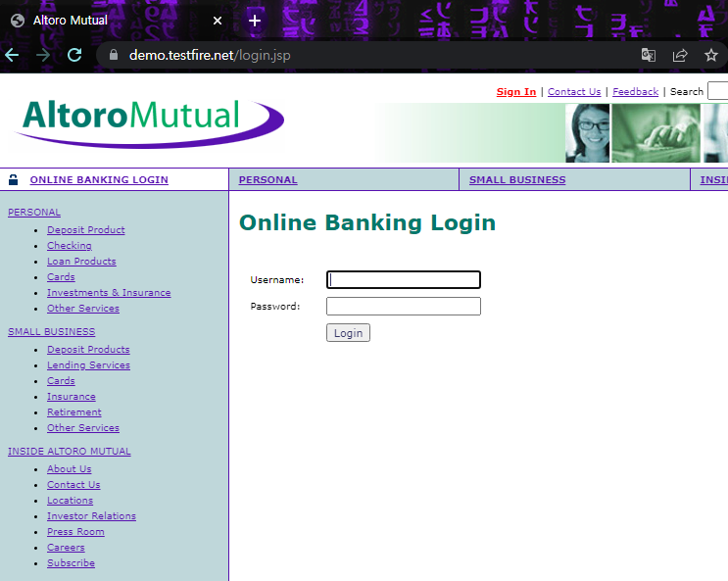Click the browser back arrow
728x581 pixels.
tap(12, 55)
